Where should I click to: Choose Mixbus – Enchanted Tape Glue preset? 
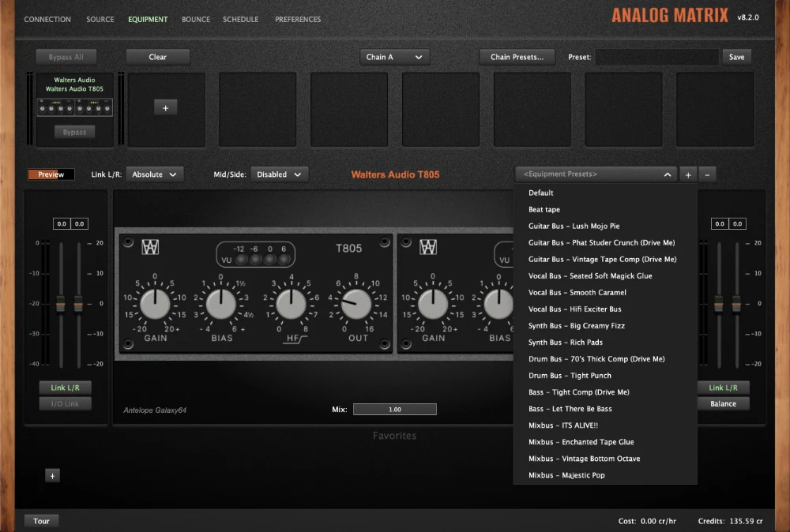[605, 442]
